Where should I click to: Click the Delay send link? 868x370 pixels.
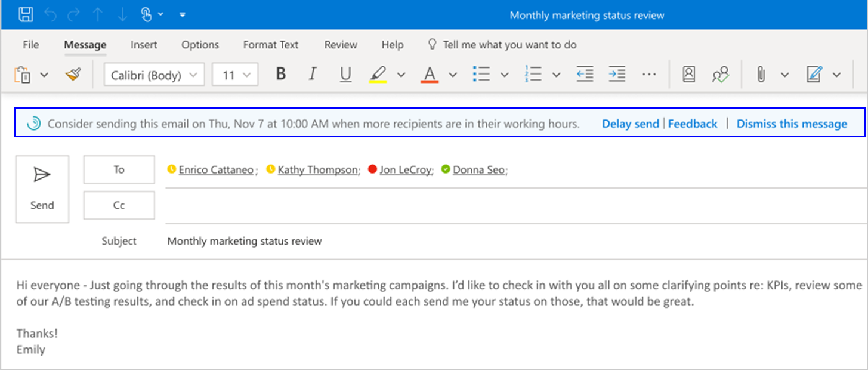630,124
